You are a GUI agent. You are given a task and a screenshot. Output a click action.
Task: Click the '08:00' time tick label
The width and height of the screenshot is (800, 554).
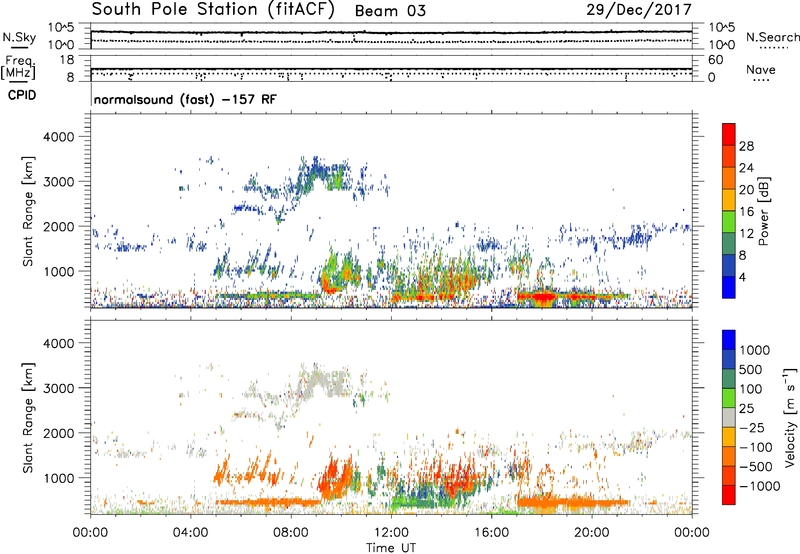291,533
